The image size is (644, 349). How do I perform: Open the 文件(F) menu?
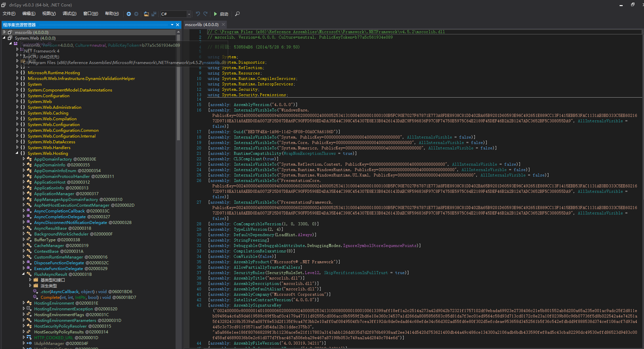tap(9, 14)
